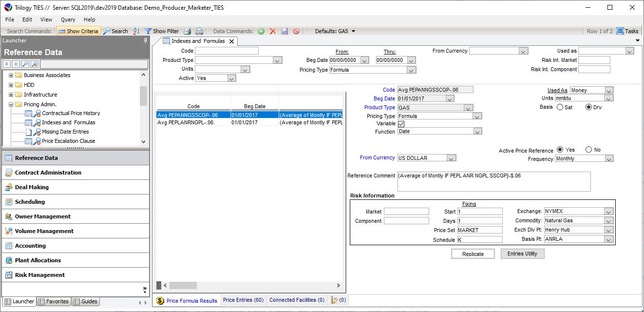Toggle the Variable checkbox
Screen dimensions: 644x312
click(x=401, y=124)
